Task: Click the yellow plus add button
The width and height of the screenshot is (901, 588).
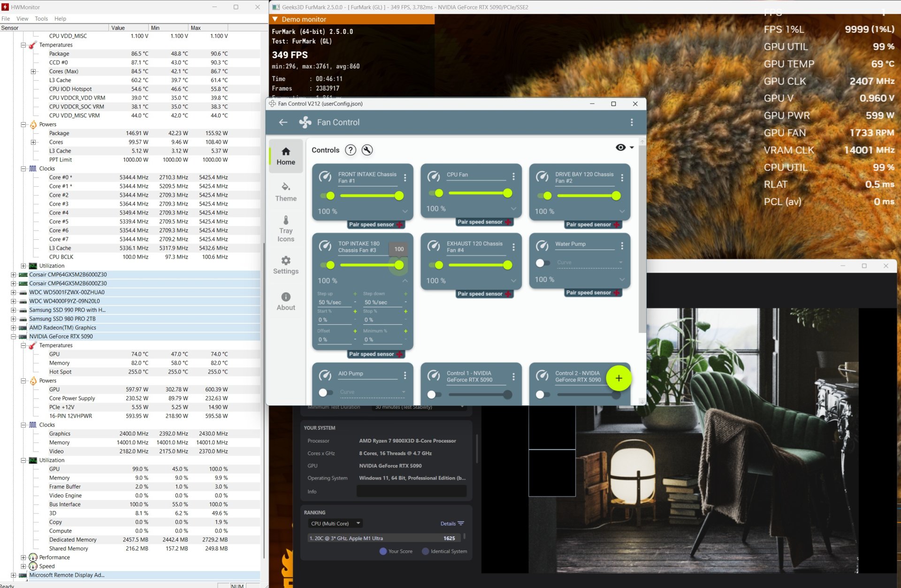Action: click(x=618, y=378)
